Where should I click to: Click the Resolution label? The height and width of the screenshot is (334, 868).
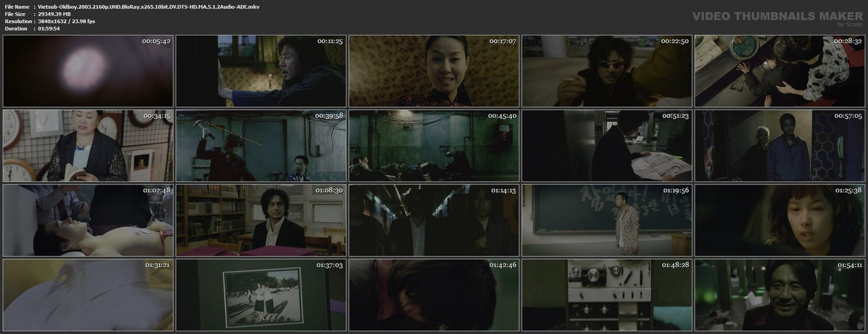tap(17, 21)
